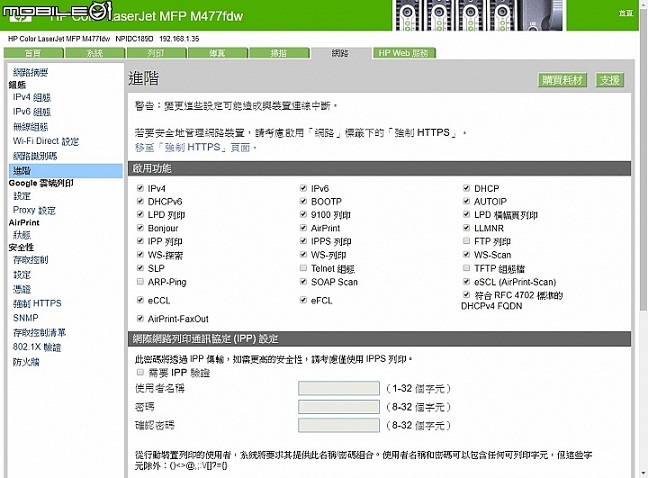Open the 首頁 tab
The height and width of the screenshot is (478, 648).
pos(33,53)
